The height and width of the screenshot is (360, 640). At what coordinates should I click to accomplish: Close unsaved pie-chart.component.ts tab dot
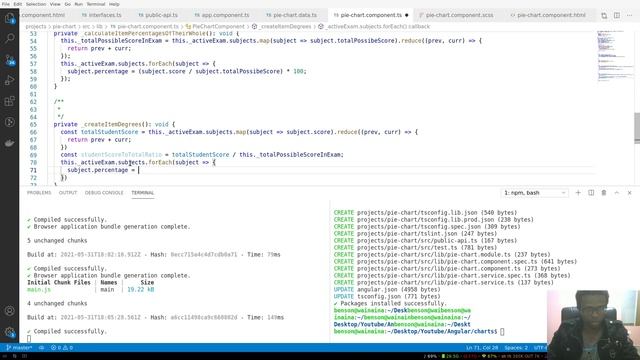coord(407,15)
